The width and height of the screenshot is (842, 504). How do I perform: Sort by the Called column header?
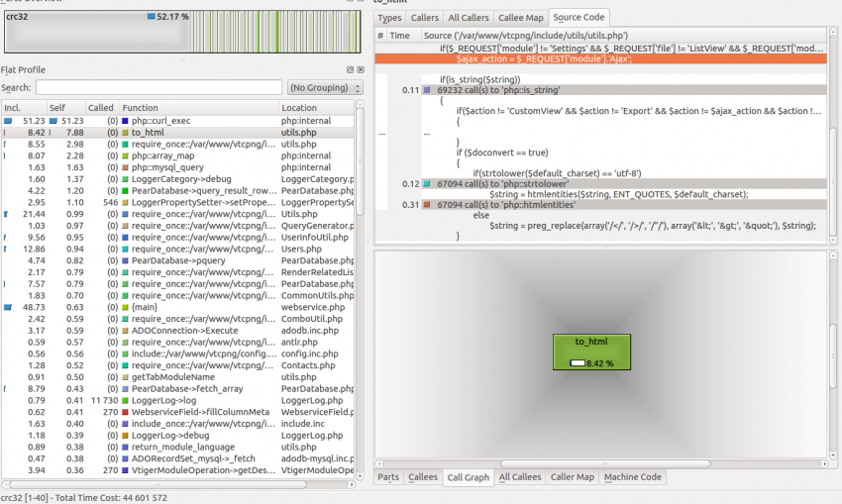[x=100, y=107]
